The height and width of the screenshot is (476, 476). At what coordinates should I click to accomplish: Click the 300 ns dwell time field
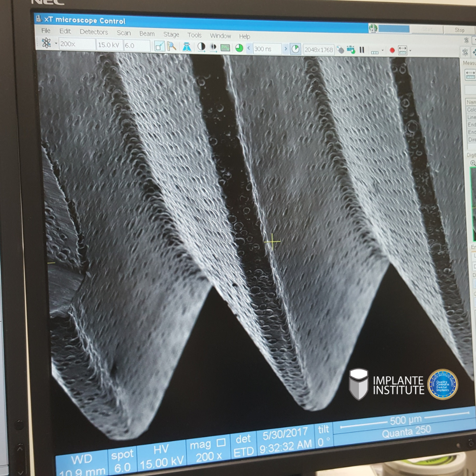pos(266,49)
